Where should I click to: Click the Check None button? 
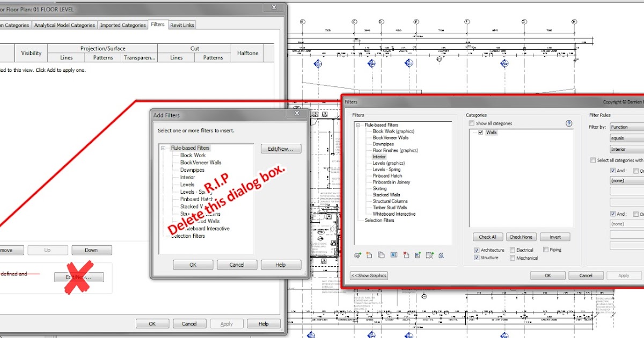521,237
